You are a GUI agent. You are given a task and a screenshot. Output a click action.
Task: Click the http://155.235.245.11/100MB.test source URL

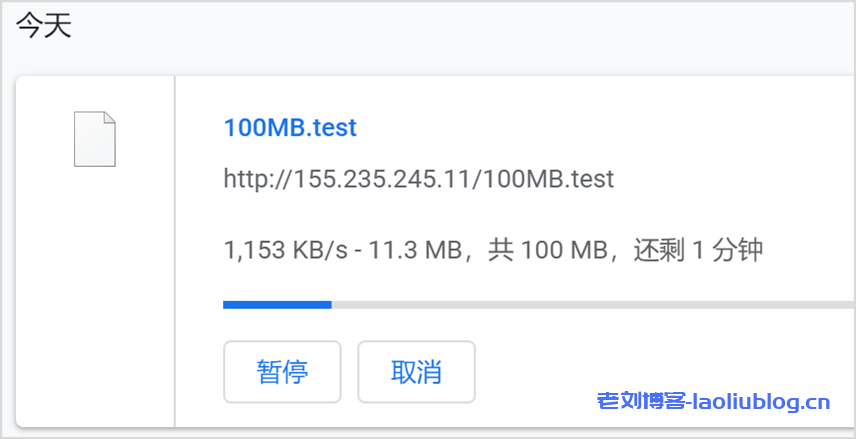click(x=418, y=180)
